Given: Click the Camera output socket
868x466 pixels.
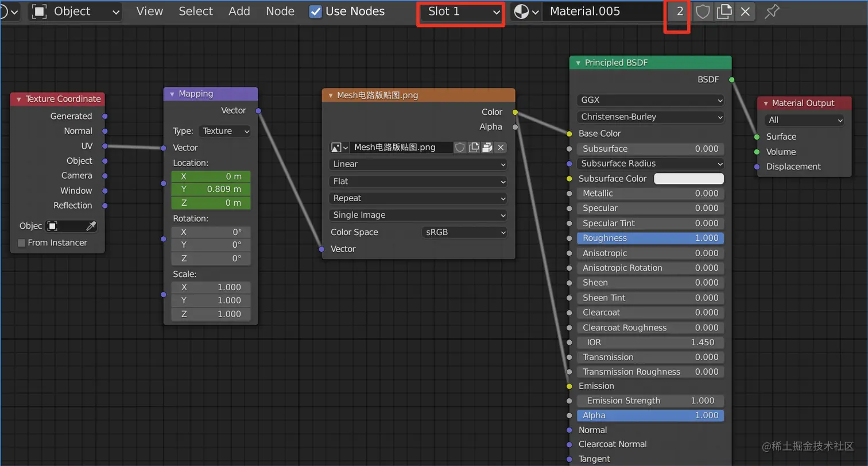Looking at the screenshot, I should pos(105,176).
